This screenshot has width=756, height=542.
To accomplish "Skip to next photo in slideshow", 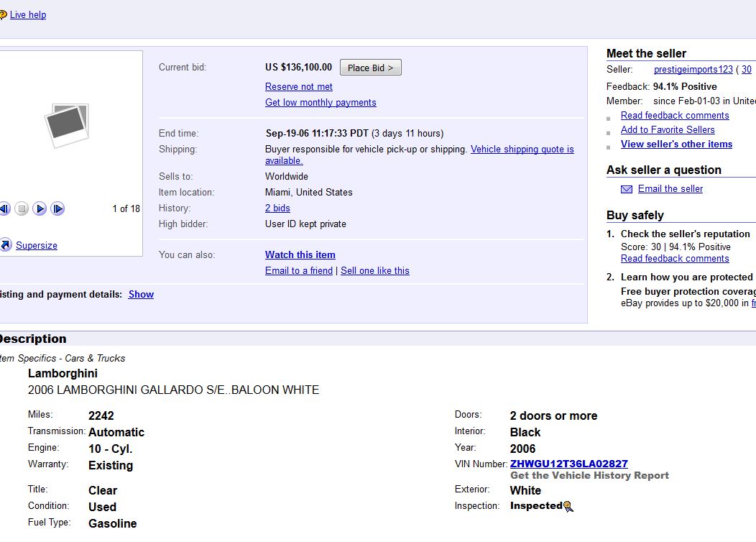I will 57,209.
